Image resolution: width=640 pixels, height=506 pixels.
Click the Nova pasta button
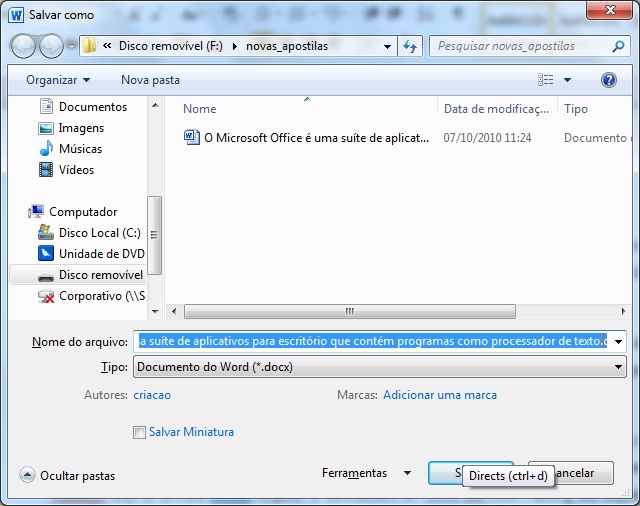(150, 80)
